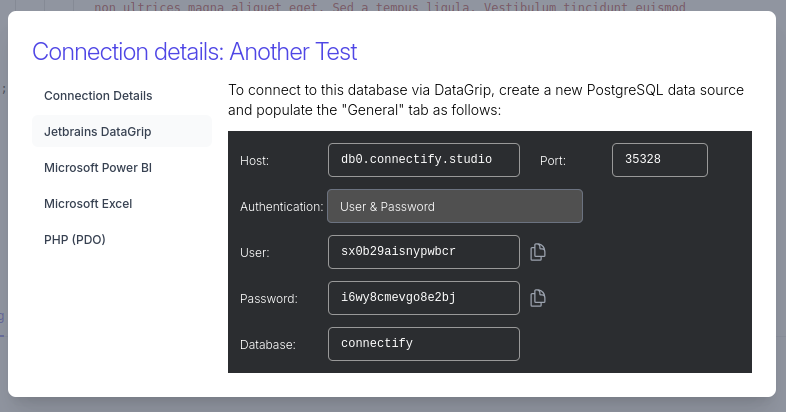The height and width of the screenshot is (412, 786).
Task: Copy the User value to clipboard
Action: point(538,252)
